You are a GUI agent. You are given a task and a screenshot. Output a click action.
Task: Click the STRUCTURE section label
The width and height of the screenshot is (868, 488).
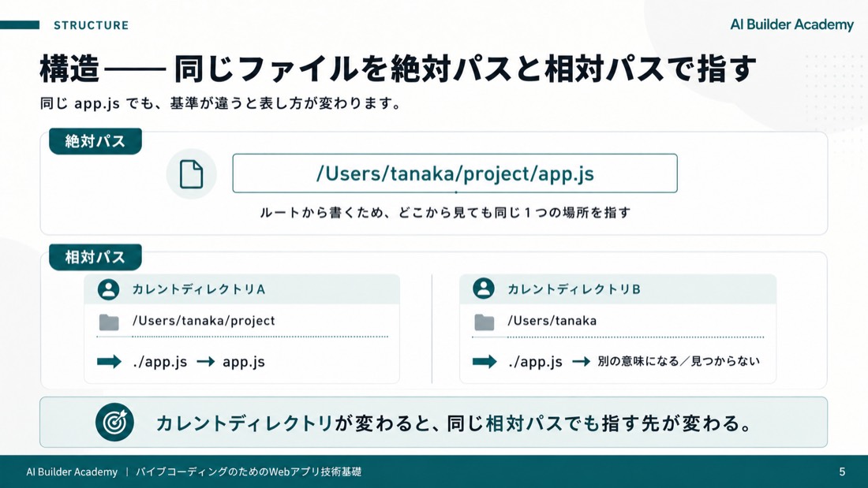coord(92,25)
